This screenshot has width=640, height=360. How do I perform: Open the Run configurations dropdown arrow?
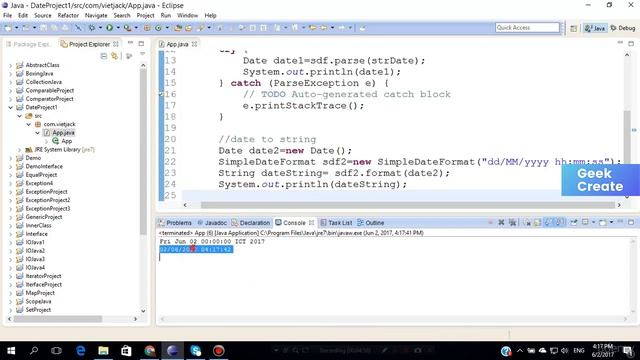click(118, 28)
